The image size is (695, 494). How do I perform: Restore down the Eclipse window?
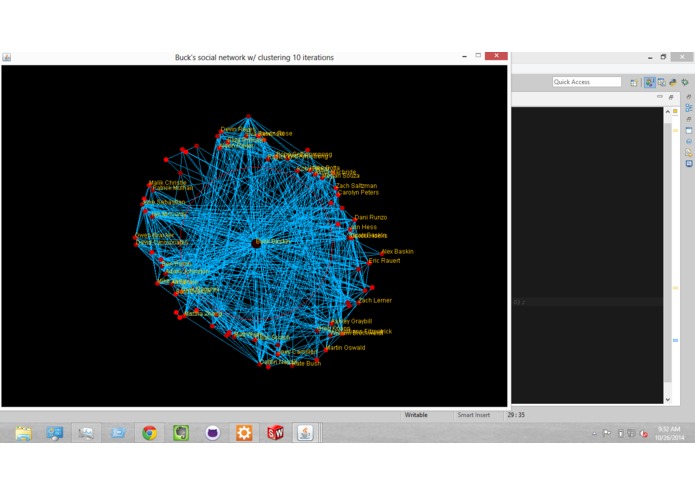point(663,57)
